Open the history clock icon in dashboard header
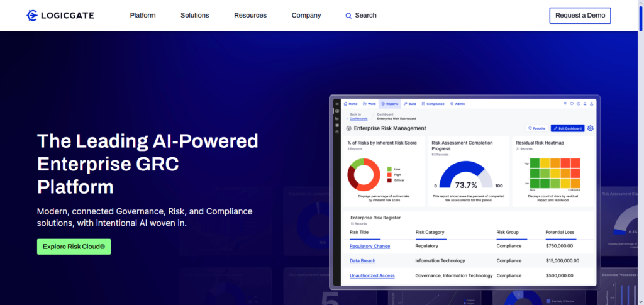Screen dimensions: 644x305 pos(578,104)
